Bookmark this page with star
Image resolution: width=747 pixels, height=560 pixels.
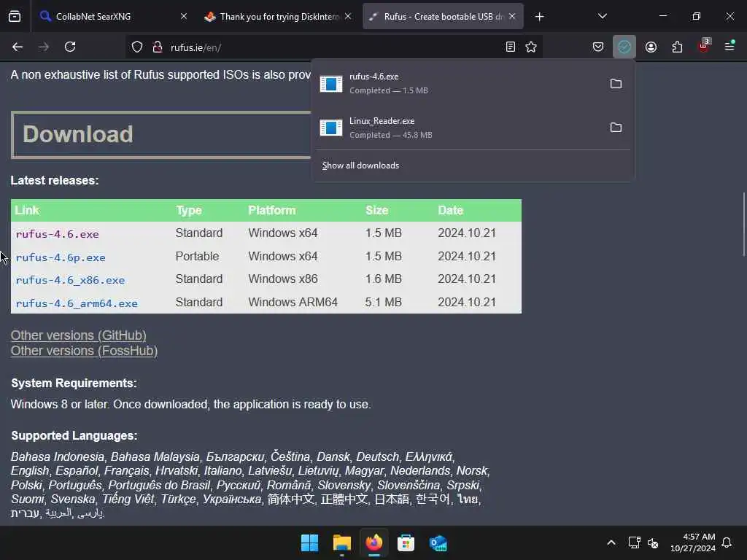click(x=531, y=47)
